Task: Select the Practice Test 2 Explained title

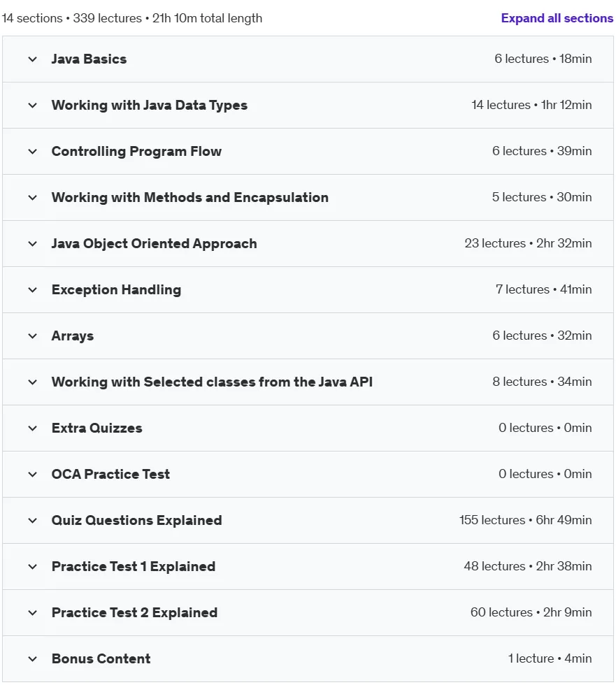Action: pyautogui.click(x=134, y=612)
